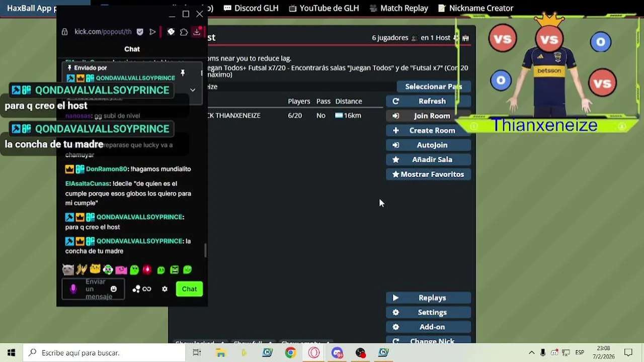Pick the pink blob emote
This screenshot has height=362, width=644.
pyautogui.click(x=121, y=270)
